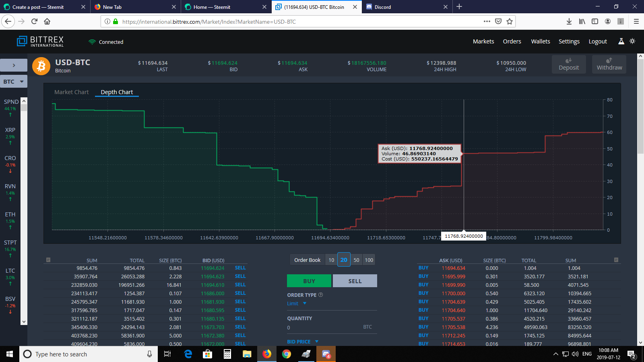Open the Calculator from the taskbar
This screenshot has height=362, width=644.
click(x=227, y=354)
